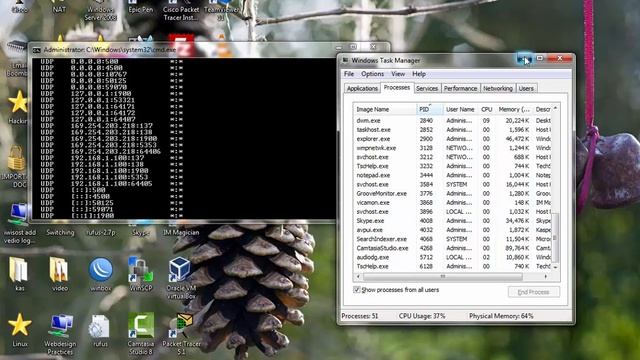Open the File menu in Task Manager
This screenshot has width=640, height=360.
[x=349, y=74]
